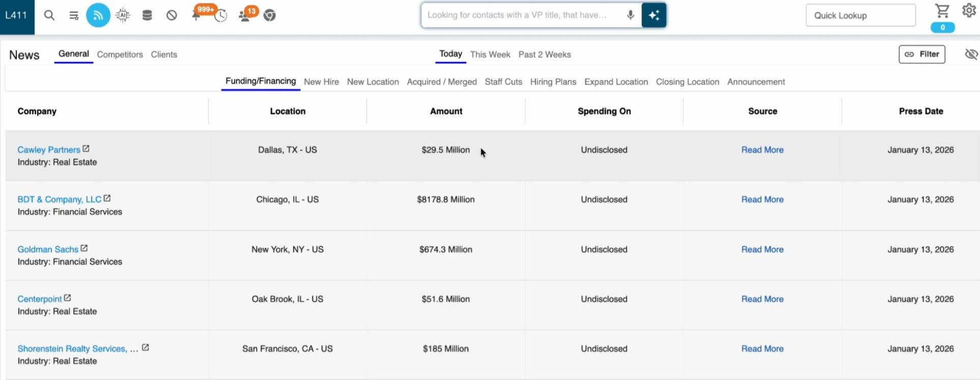This screenshot has height=380, width=980.
Task: Switch to the New Location tab
Action: tap(373, 82)
